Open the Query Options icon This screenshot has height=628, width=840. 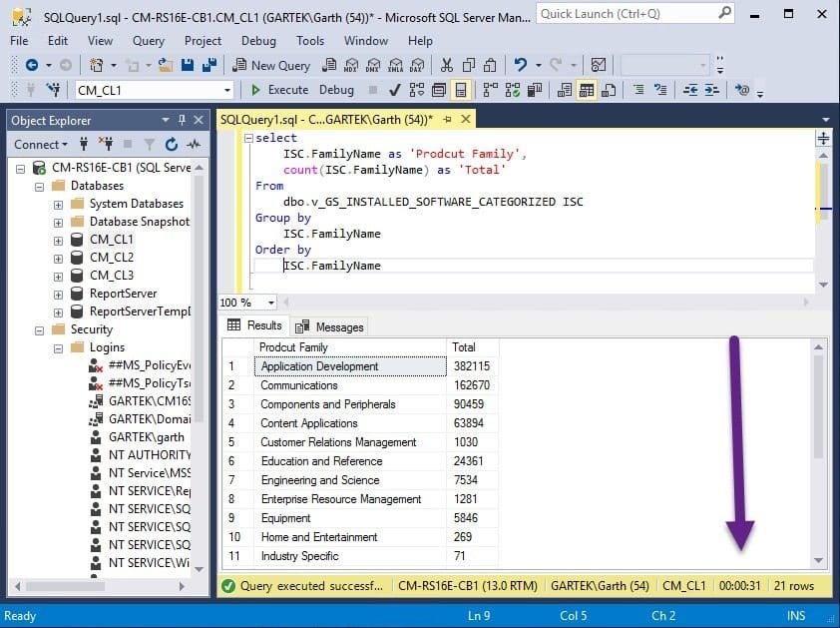439,90
